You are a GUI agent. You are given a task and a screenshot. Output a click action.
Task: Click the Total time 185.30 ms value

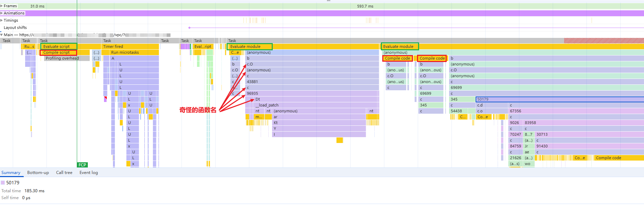pos(34,191)
